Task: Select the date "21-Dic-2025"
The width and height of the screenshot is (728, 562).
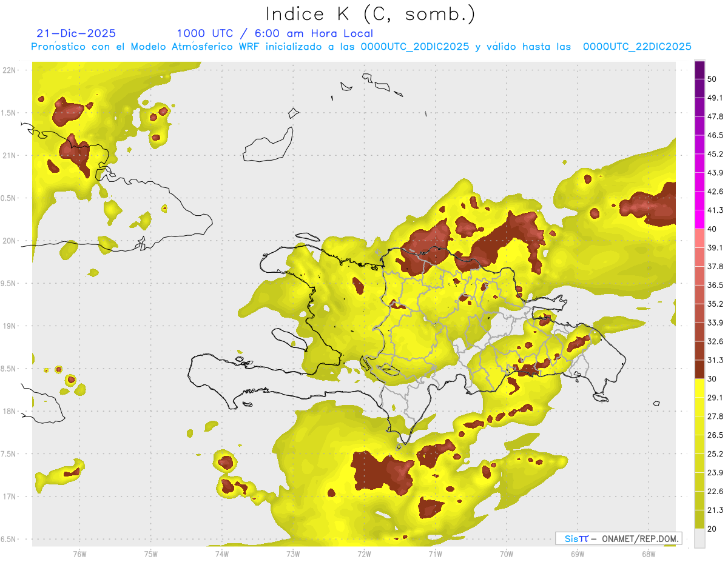Action: [x=76, y=33]
